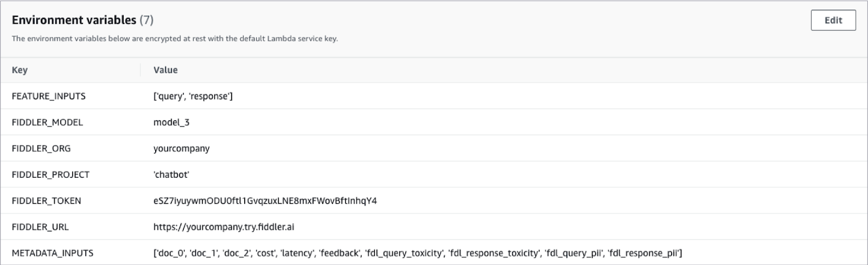868x265 pixels.
Task: Select the FIDDLER_MODEL key
Action: [x=47, y=122]
